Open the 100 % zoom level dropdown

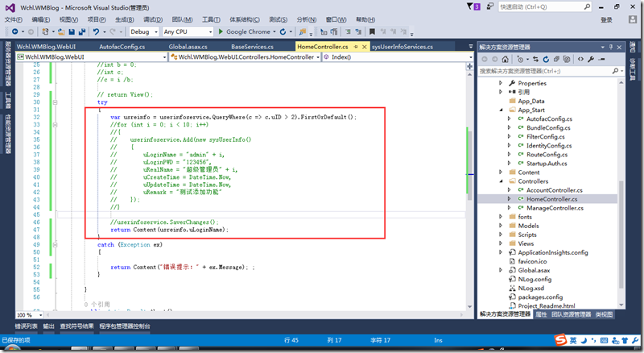tap(40, 315)
